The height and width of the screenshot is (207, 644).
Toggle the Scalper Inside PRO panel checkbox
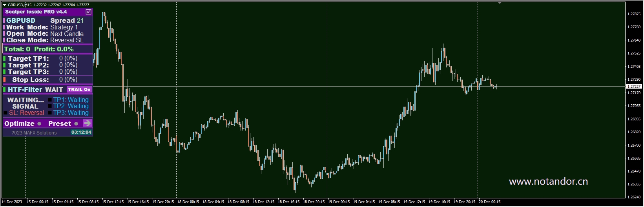pyautogui.click(x=89, y=12)
